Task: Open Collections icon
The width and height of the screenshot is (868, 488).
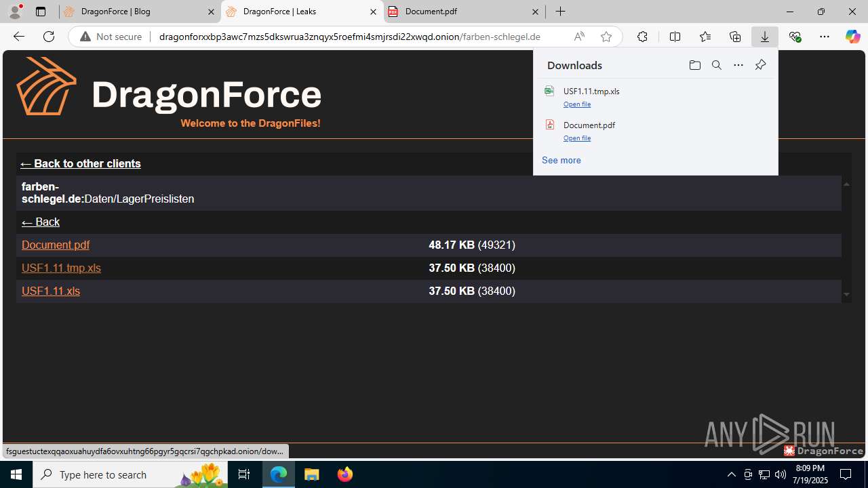Action: (735, 37)
